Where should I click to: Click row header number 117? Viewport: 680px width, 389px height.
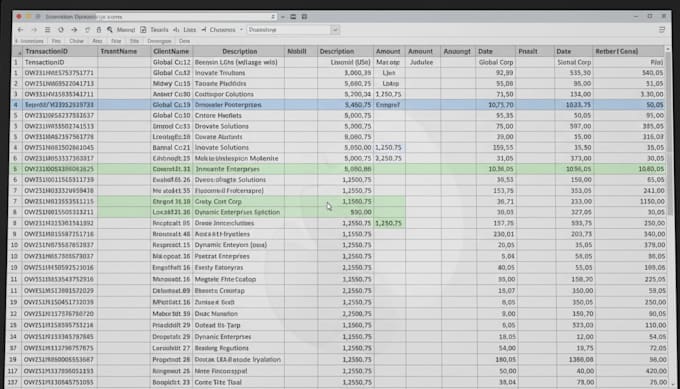pos(13,371)
